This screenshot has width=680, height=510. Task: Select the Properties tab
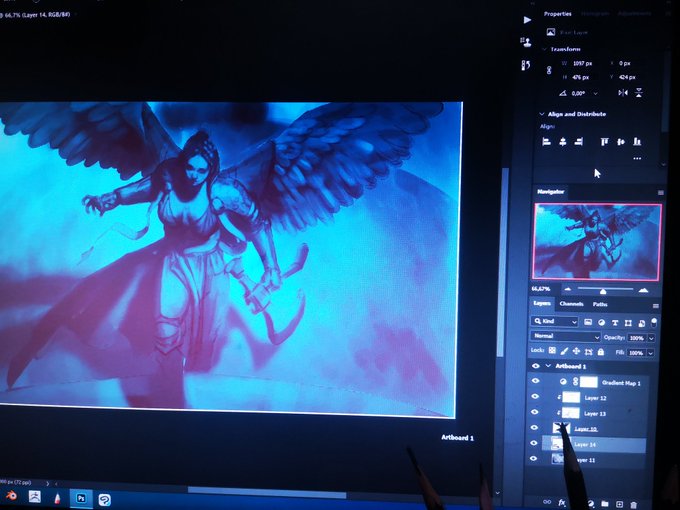558,14
